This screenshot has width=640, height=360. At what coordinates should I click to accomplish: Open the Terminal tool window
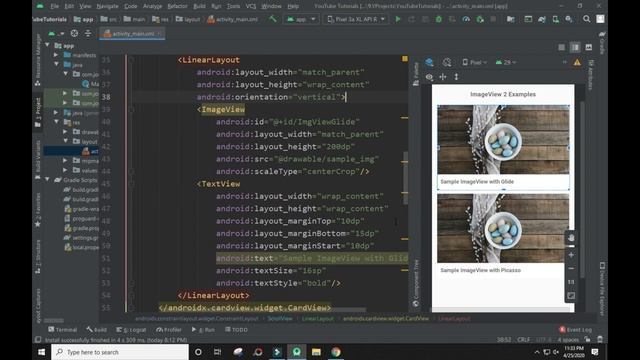pyautogui.click(x=62, y=330)
